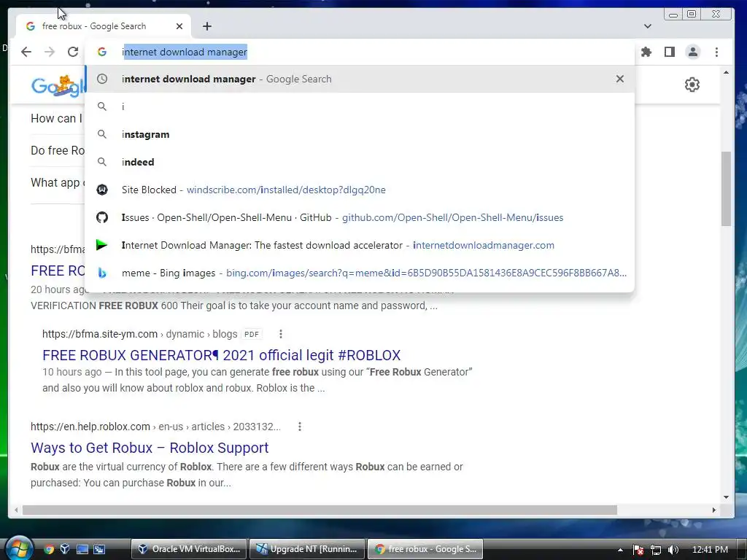Toggle the browser side panel
The height and width of the screenshot is (560, 747).
pyautogui.click(x=670, y=52)
